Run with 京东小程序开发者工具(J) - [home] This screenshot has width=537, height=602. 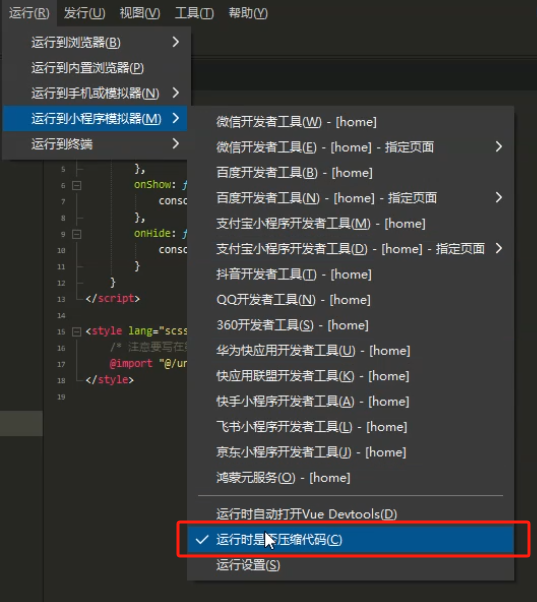click(x=350, y=452)
